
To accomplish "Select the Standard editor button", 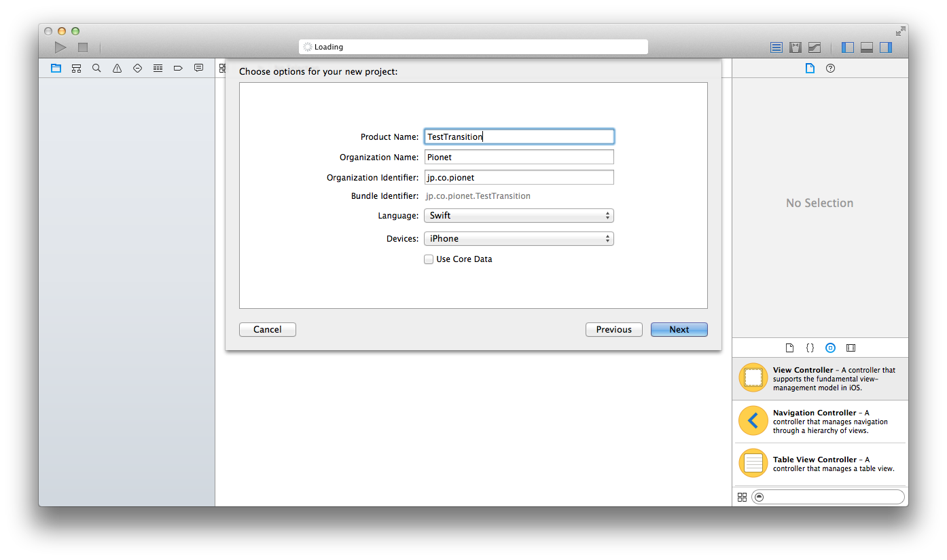I will (776, 48).
